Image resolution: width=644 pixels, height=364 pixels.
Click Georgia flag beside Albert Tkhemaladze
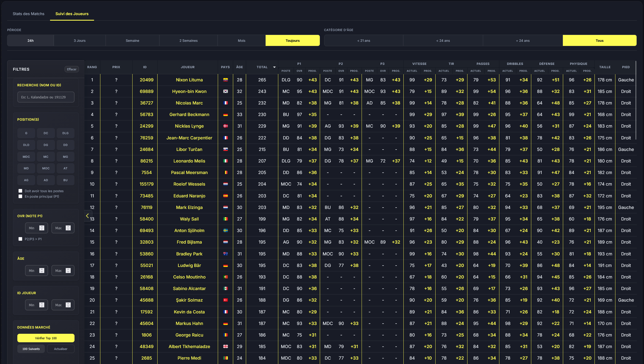click(225, 346)
